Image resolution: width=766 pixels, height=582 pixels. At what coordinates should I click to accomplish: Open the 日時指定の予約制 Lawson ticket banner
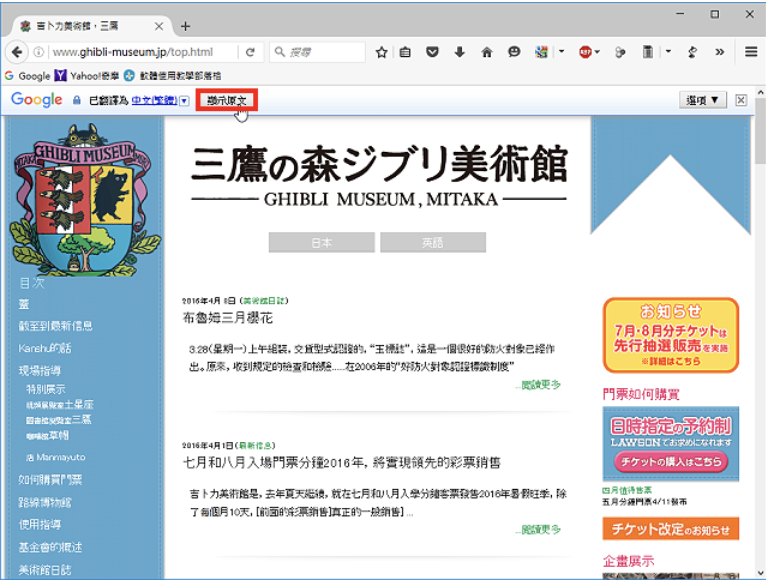click(671, 444)
